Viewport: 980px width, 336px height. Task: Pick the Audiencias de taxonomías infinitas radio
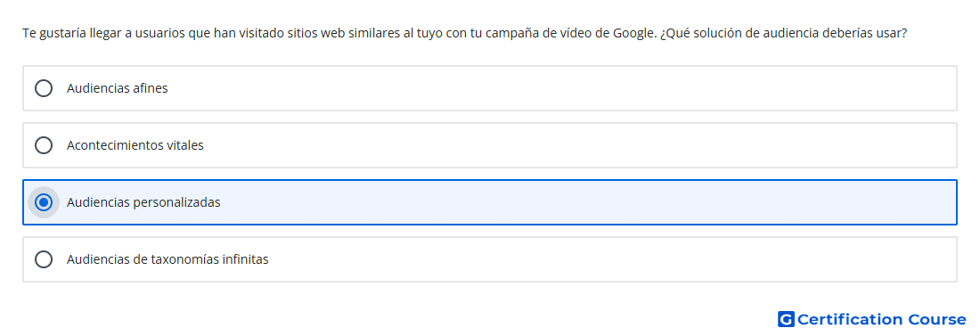click(44, 259)
